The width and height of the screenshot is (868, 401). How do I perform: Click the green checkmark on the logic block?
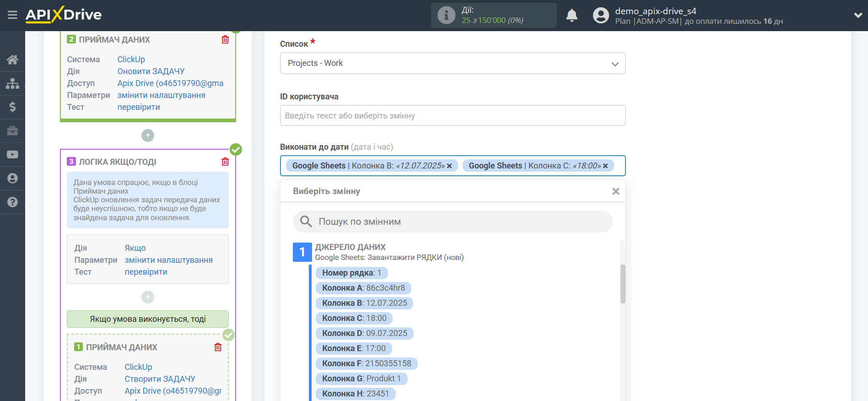236,150
